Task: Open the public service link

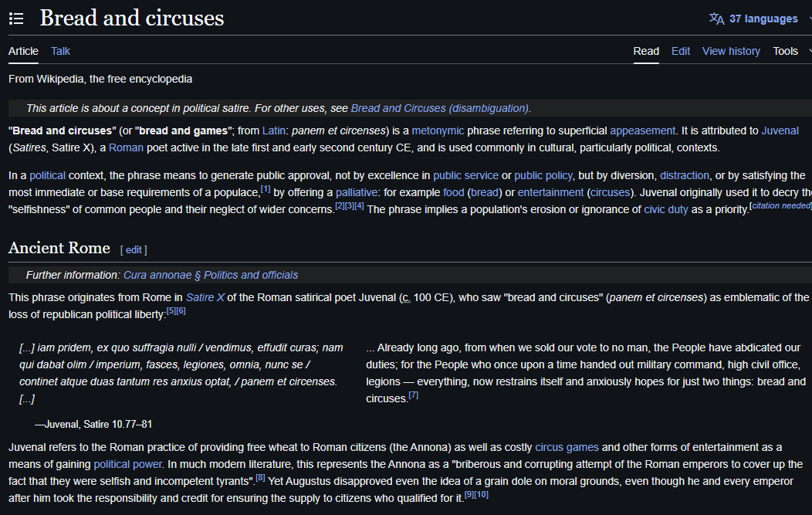Action: pyautogui.click(x=465, y=175)
